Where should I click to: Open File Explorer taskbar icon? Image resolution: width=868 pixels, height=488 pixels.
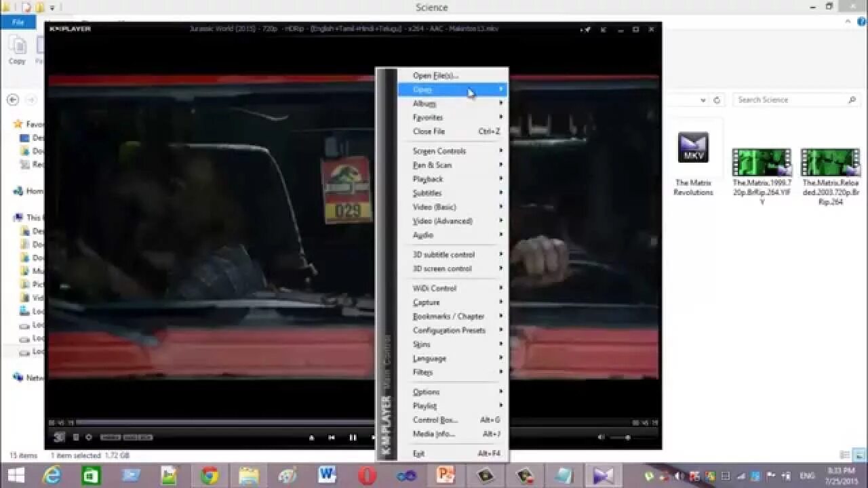[249, 476]
